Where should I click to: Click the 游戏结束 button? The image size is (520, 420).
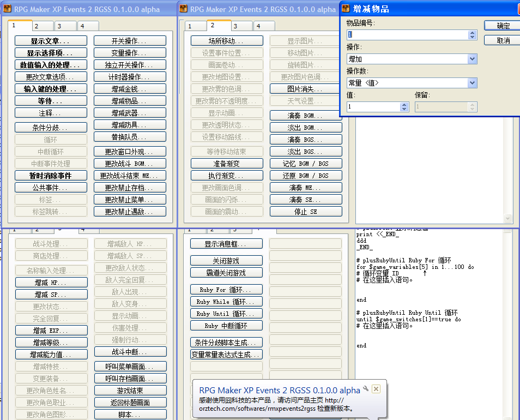pos(130,391)
